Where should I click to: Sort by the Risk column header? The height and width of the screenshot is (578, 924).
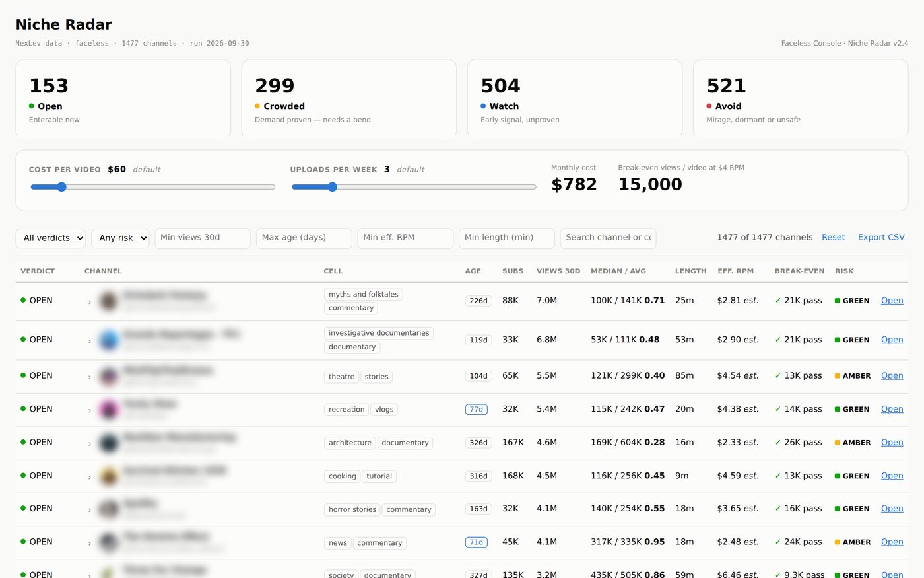coord(844,271)
